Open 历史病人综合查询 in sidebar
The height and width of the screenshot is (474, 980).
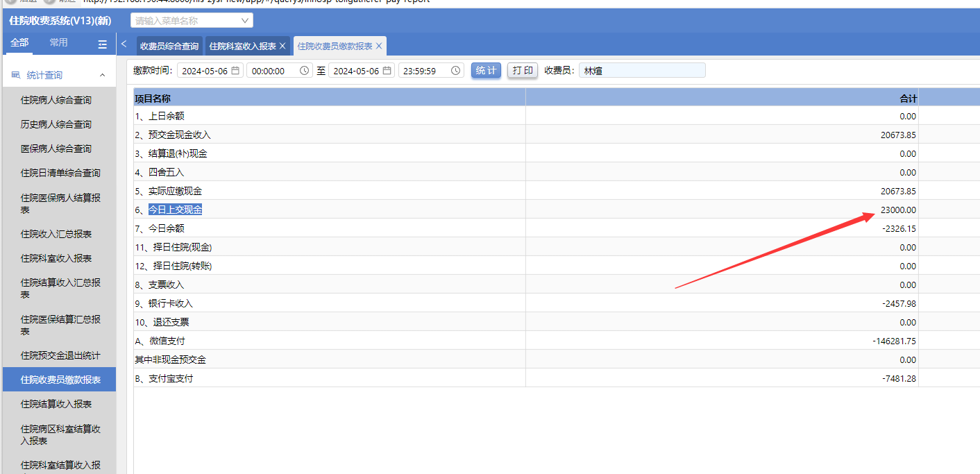[58, 124]
